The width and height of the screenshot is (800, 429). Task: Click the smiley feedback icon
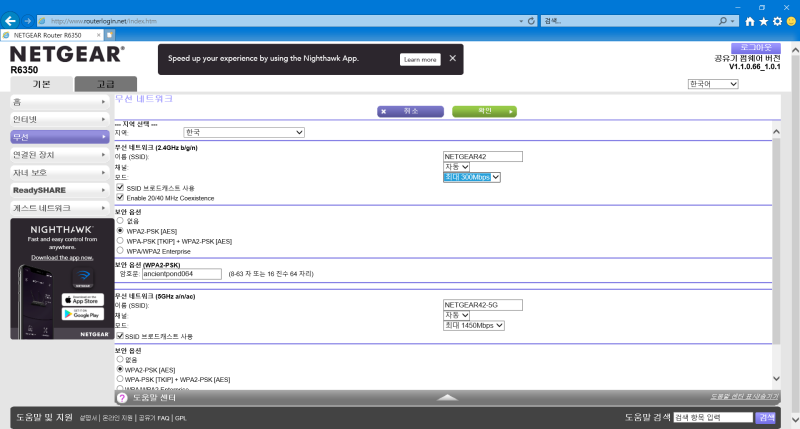pos(791,21)
